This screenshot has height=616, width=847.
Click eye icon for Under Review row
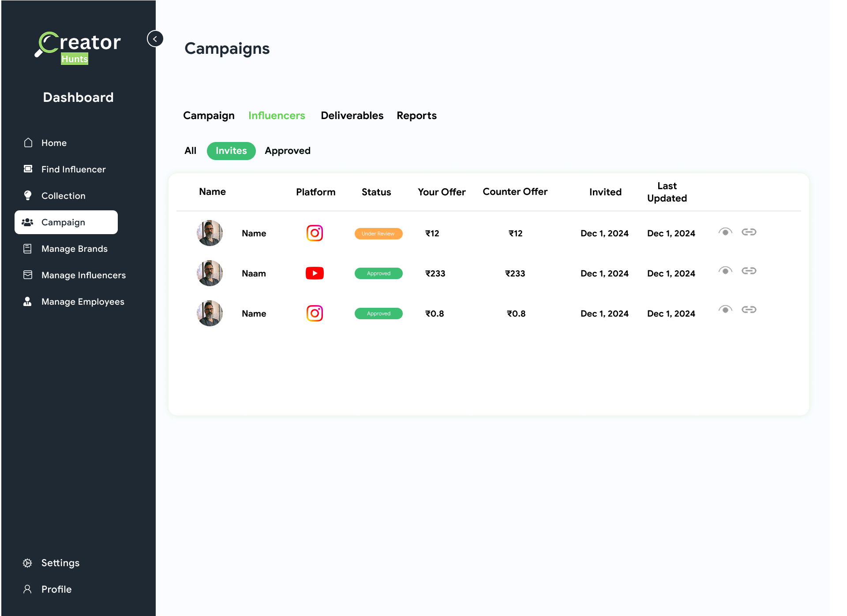[725, 232]
